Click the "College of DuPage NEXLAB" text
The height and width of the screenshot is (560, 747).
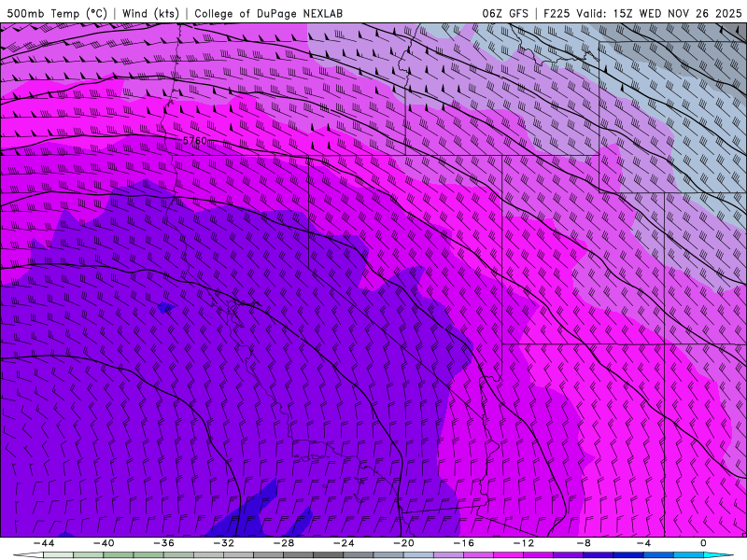tap(268, 13)
